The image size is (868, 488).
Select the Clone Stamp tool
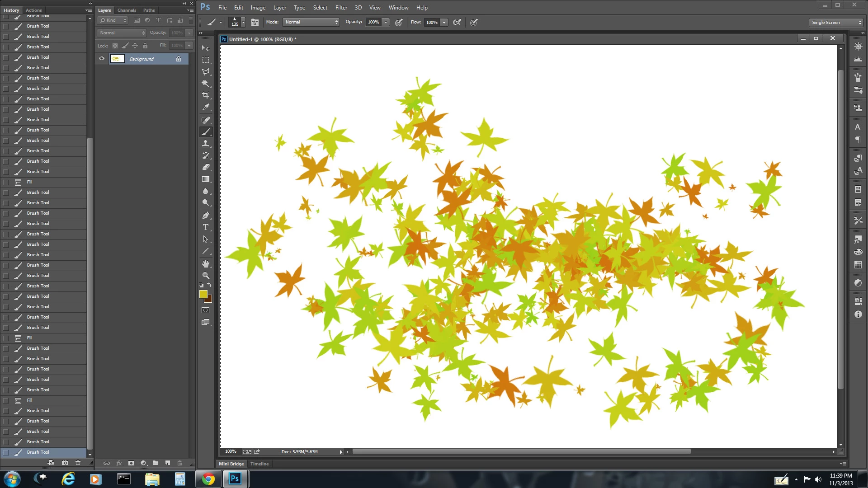click(206, 144)
